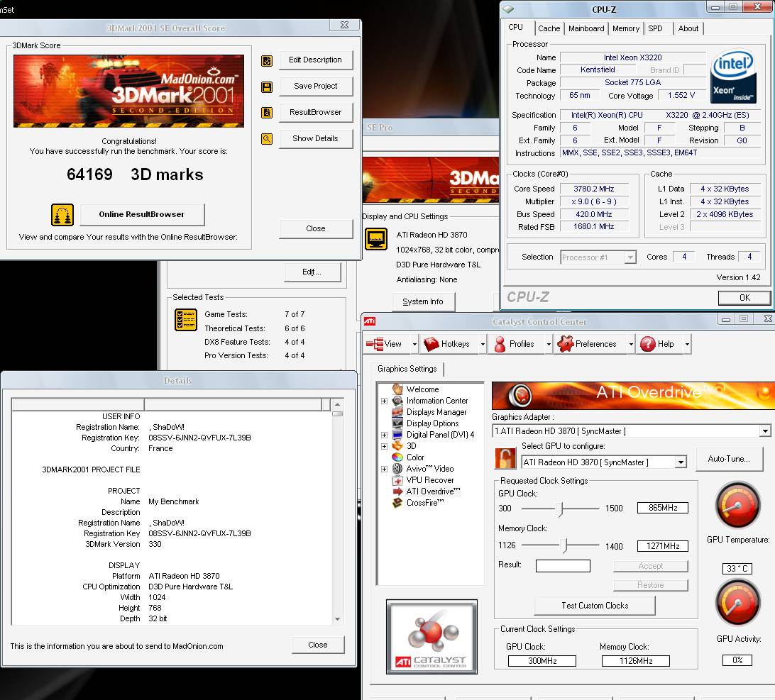Click the Intel Xeon inside logo in CPU-Z
Screen dimensions: 775x700
tap(734, 76)
